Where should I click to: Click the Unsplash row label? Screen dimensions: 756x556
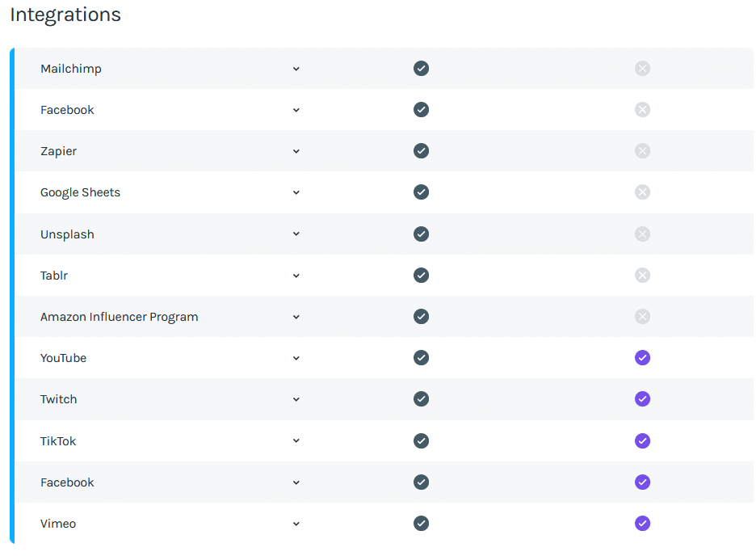67,234
